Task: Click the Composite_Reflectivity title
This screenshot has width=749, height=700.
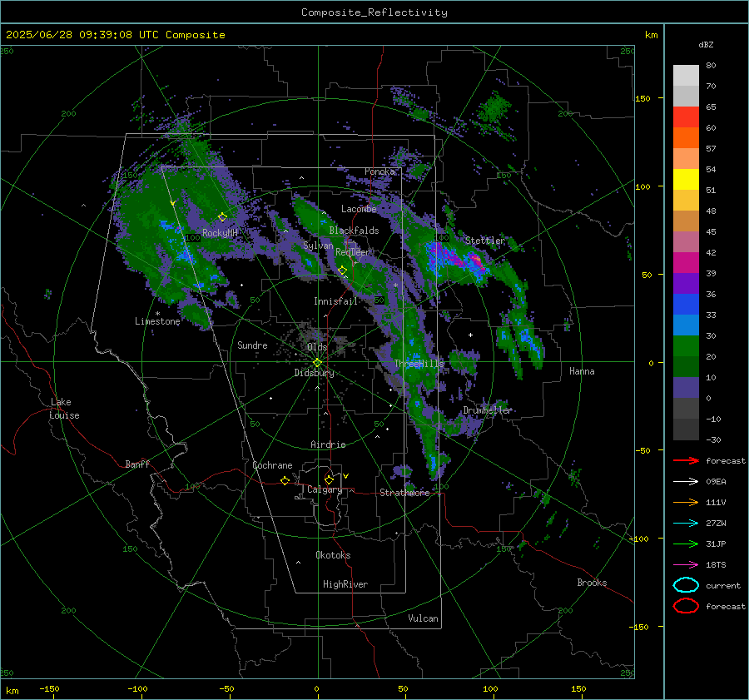Action: pos(374,12)
